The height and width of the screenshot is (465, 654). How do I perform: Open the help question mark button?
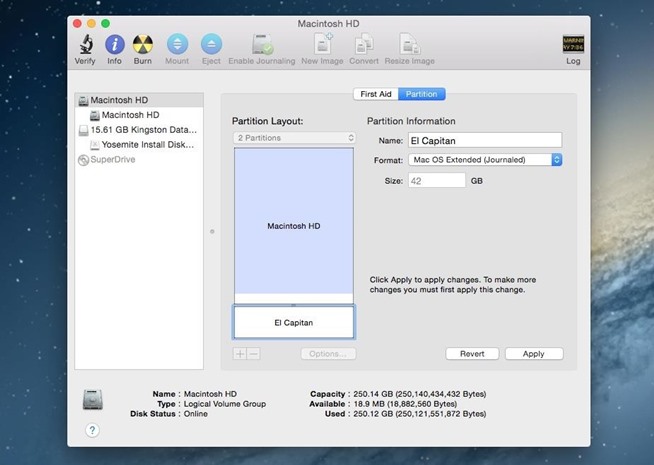coord(92,430)
